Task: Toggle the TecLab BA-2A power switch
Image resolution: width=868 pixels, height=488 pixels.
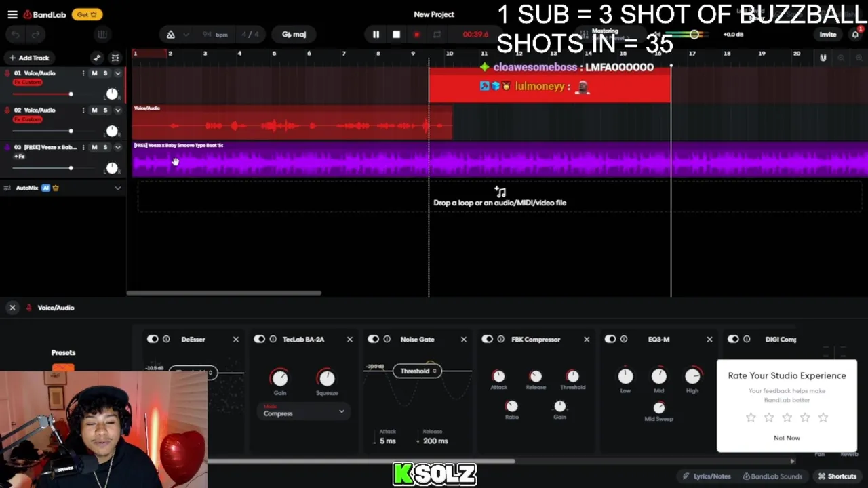Action: (x=260, y=340)
